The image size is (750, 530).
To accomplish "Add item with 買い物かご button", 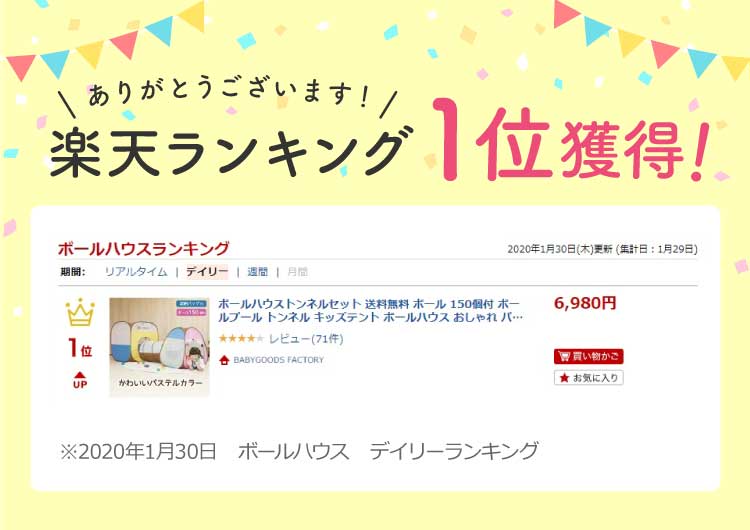I will [x=588, y=356].
